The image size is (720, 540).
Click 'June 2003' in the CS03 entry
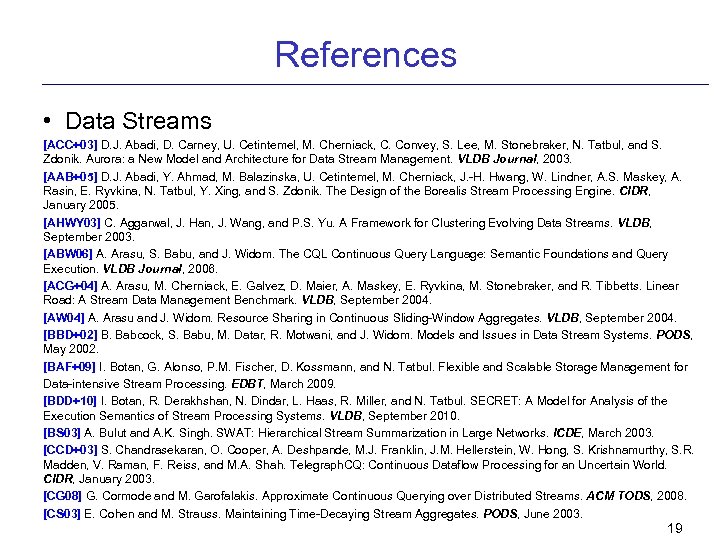552,513
